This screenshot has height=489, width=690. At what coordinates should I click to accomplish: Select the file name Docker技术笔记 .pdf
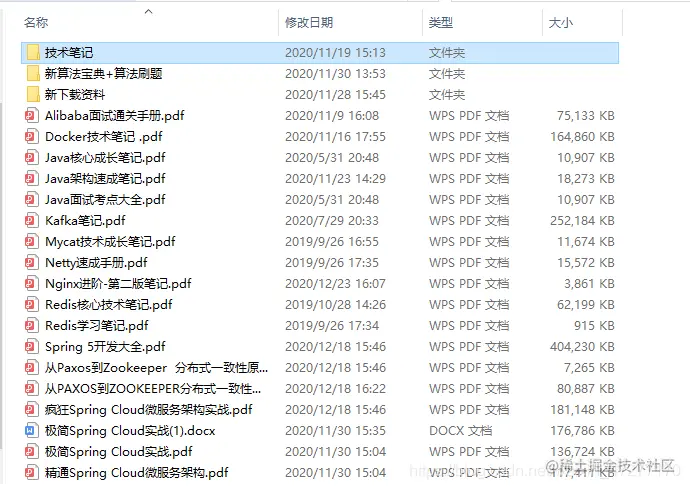point(103,137)
